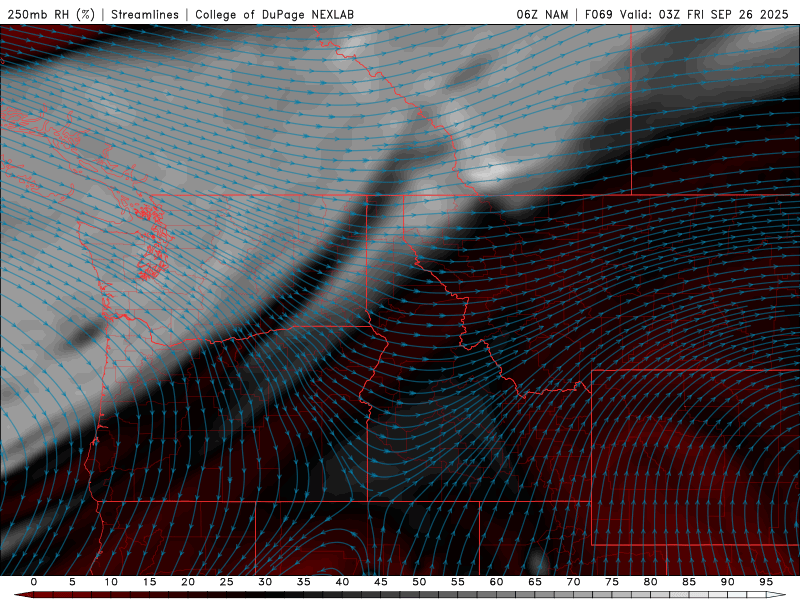Click the 75 label on the legend
Image resolution: width=800 pixels, height=600 pixels.
point(612,582)
